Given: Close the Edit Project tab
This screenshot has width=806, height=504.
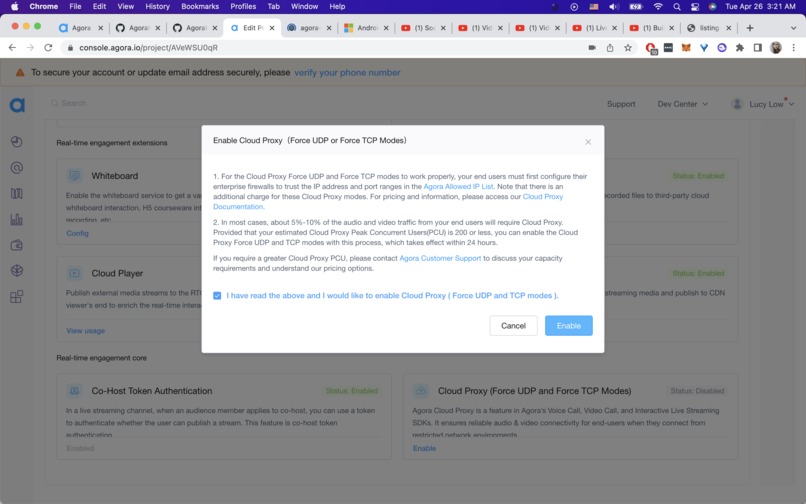Looking at the screenshot, I should [x=272, y=28].
